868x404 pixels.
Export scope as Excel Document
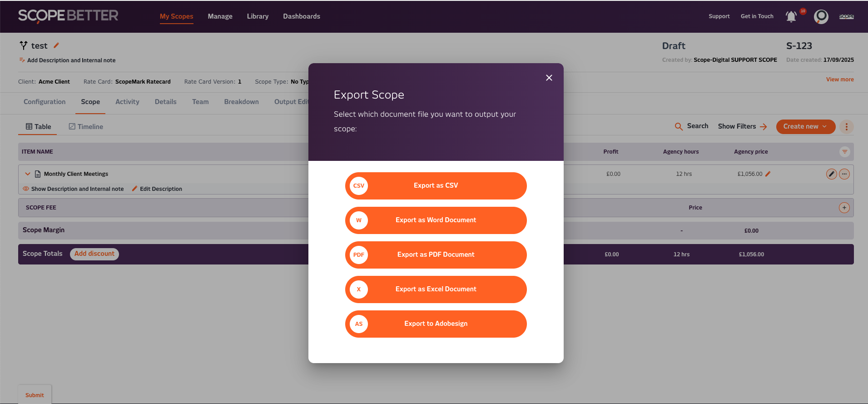click(436, 289)
